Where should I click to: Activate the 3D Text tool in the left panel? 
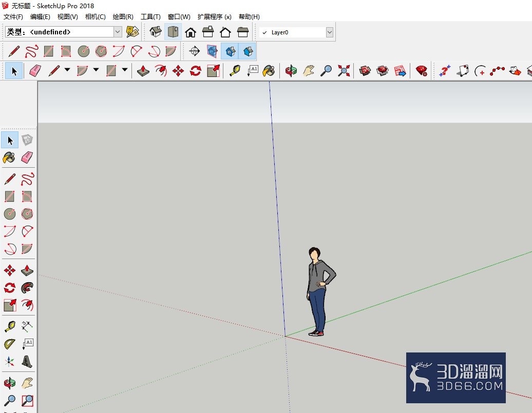pos(27,362)
